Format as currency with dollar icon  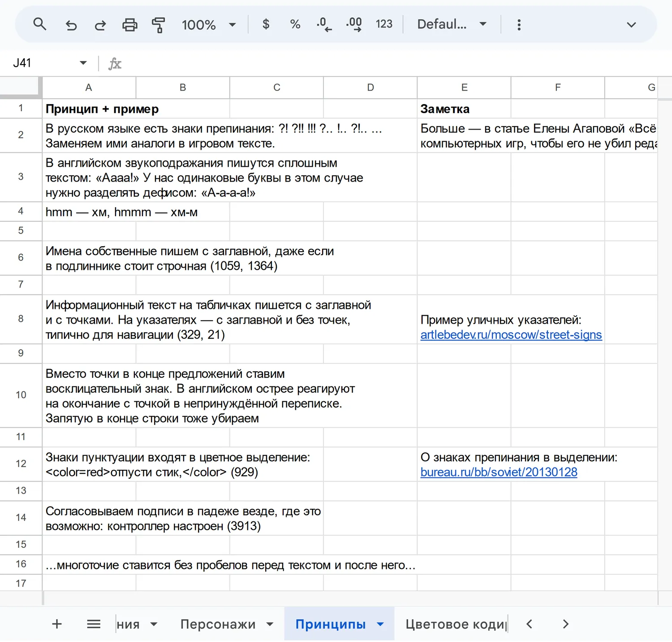pyautogui.click(x=266, y=24)
